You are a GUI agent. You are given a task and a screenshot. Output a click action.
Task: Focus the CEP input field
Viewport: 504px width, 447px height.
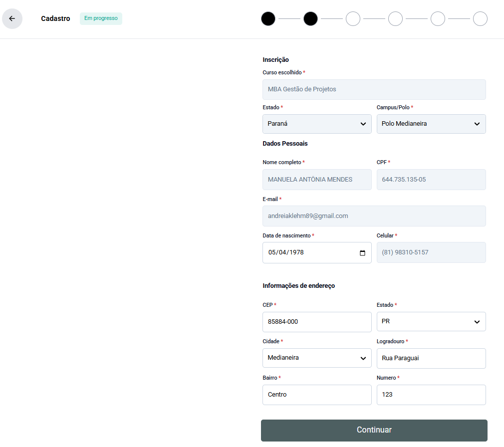pos(317,322)
